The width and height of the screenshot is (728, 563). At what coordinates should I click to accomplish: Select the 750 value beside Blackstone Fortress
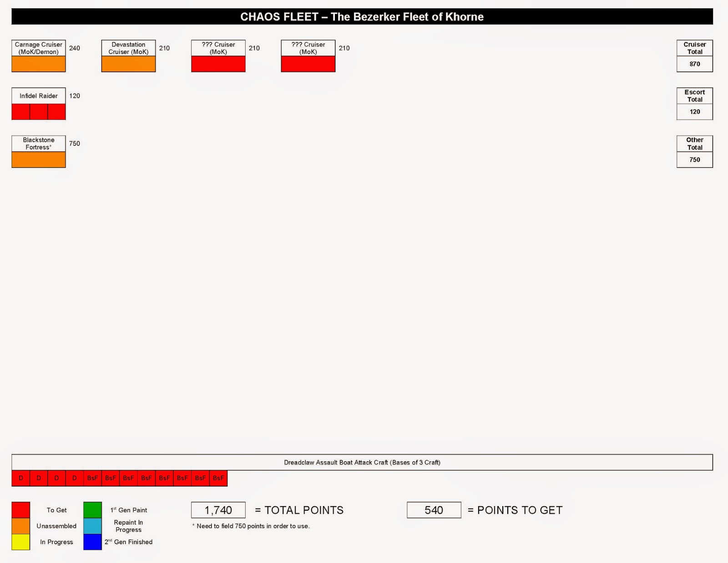click(x=75, y=144)
